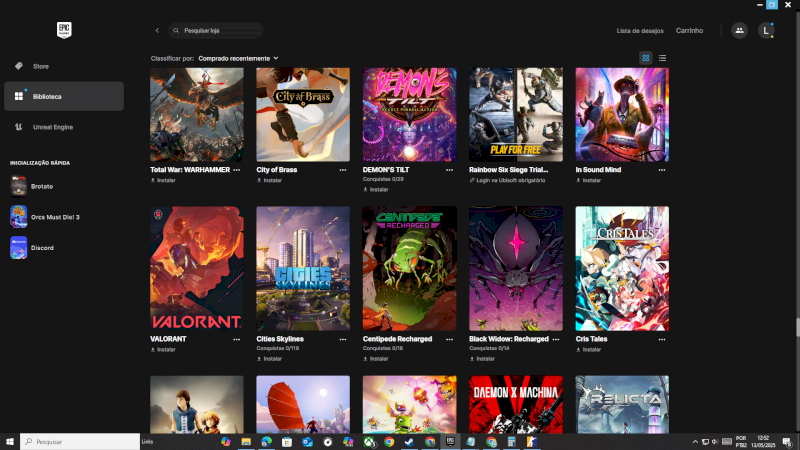Open Microsoft Edge from taskbar
The height and width of the screenshot is (450, 800).
tap(266, 442)
